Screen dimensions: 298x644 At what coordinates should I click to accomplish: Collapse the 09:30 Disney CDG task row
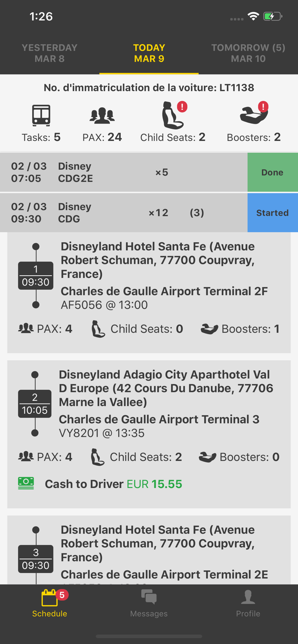tap(120, 213)
